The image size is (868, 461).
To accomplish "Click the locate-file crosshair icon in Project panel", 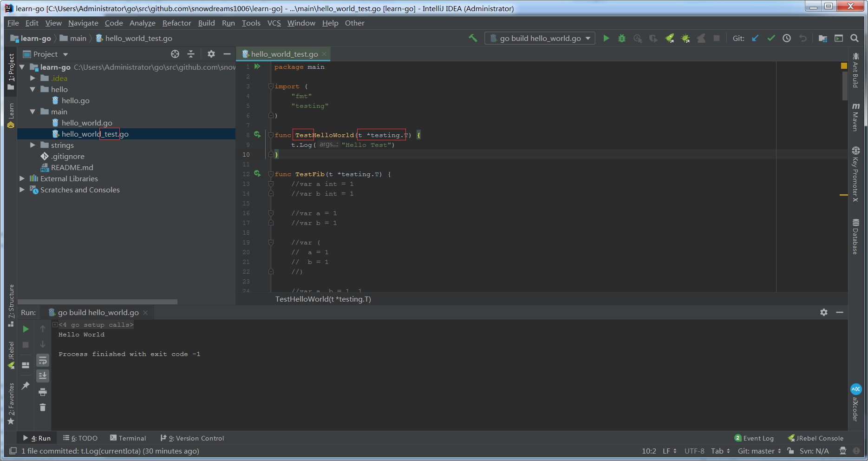I will 175,54.
